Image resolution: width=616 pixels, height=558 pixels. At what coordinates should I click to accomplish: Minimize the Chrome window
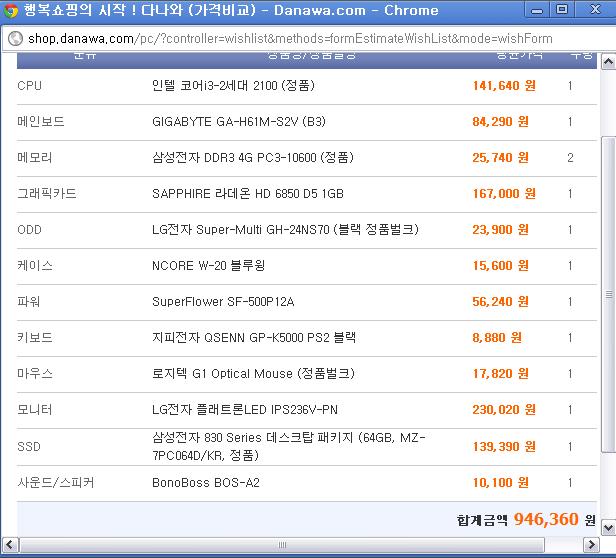(536, 11)
